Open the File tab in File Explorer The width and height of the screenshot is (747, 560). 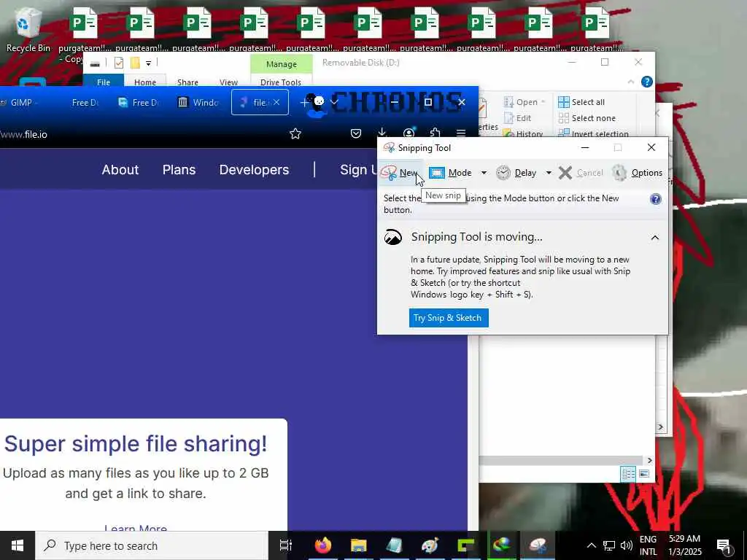(x=104, y=82)
